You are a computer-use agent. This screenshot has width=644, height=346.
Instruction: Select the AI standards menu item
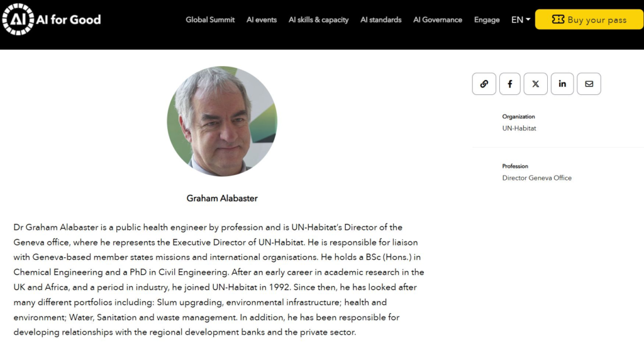pyautogui.click(x=380, y=20)
